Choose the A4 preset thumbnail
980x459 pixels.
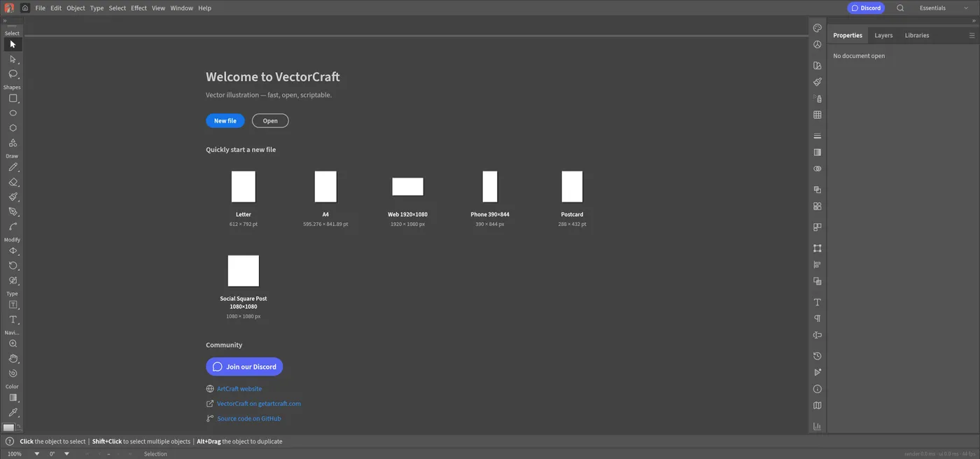325,187
